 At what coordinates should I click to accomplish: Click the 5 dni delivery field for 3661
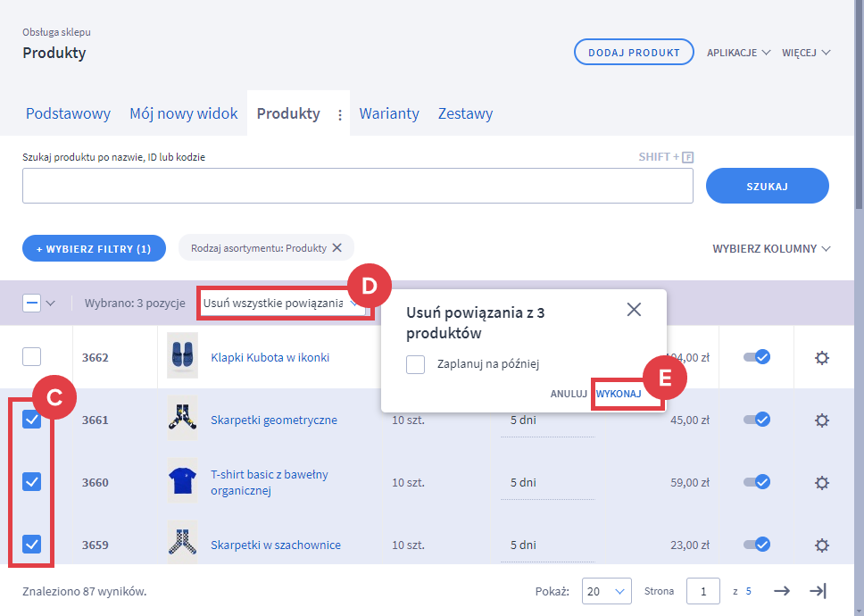click(x=548, y=421)
